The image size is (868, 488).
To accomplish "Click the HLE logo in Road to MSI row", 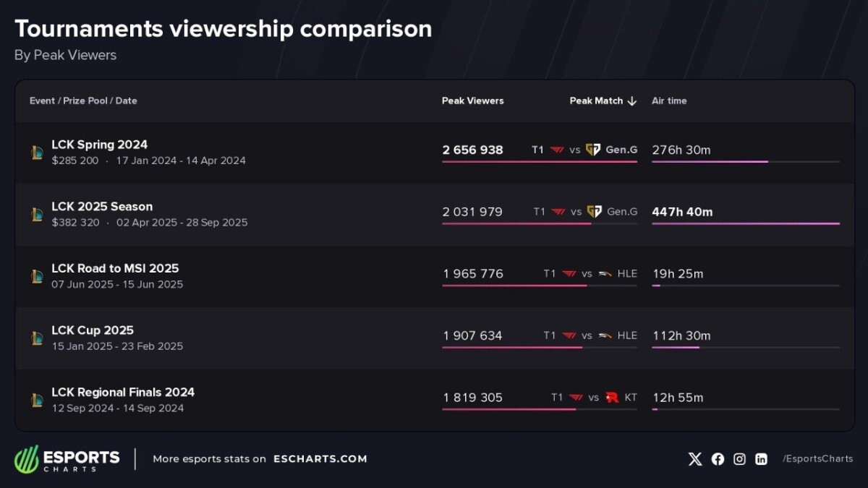I will (605, 274).
